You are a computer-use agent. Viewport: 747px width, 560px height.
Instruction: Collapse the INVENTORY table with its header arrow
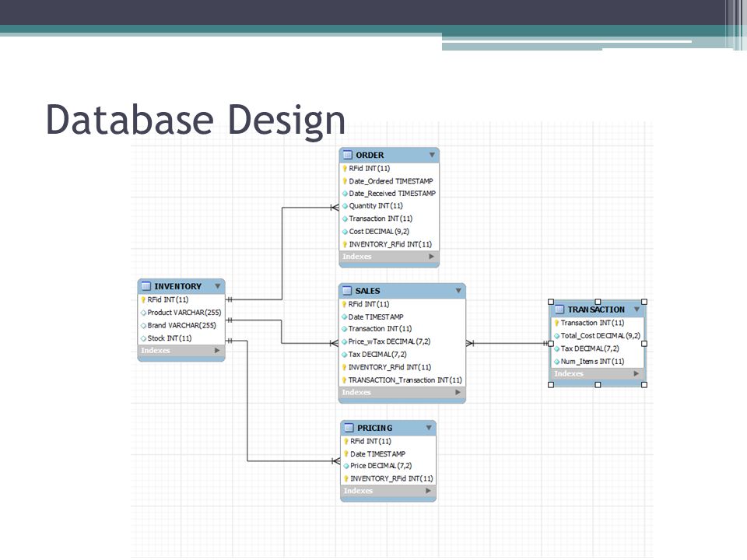click(x=217, y=286)
